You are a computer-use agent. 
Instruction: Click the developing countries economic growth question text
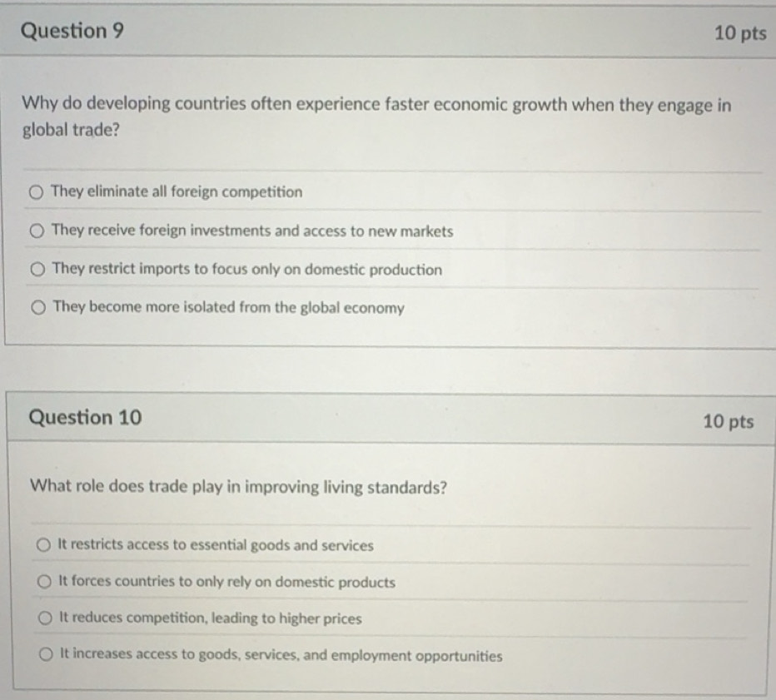[x=376, y=117]
